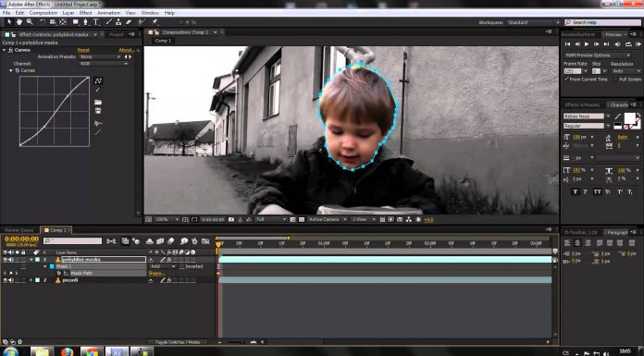The width and height of the screenshot is (644, 356).
Task: Click the Search Help field
Action: (602, 22)
